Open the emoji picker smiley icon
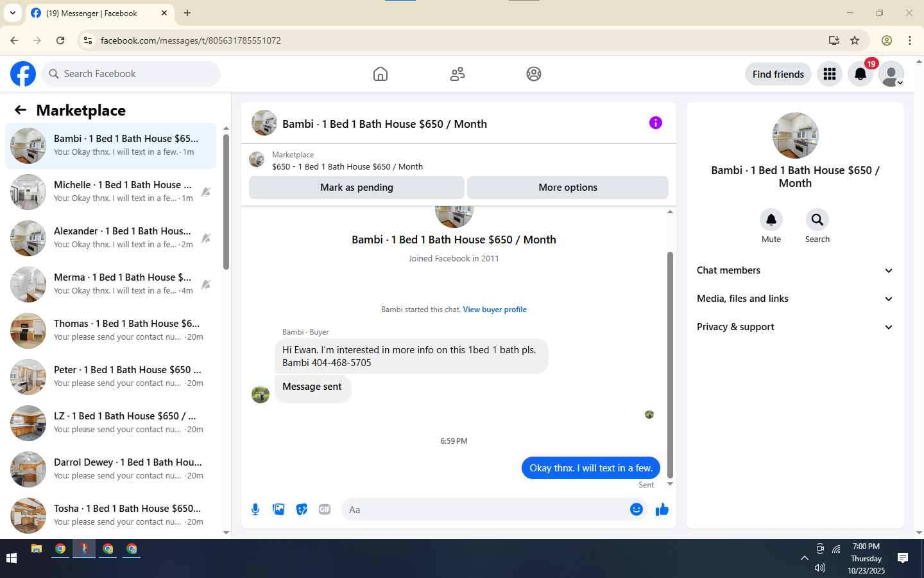The image size is (924, 578). coord(637,509)
